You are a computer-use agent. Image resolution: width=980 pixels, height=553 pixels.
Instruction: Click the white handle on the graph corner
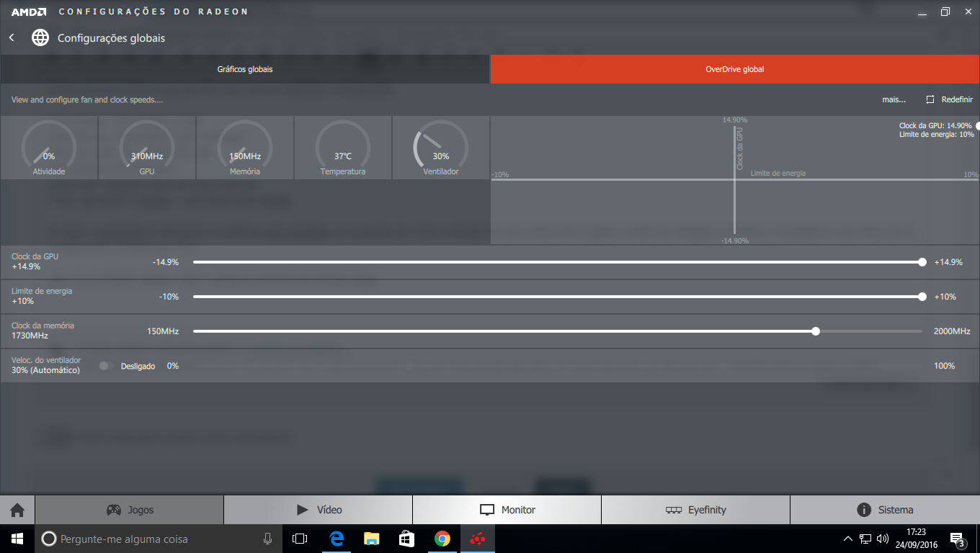pos(978,125)
